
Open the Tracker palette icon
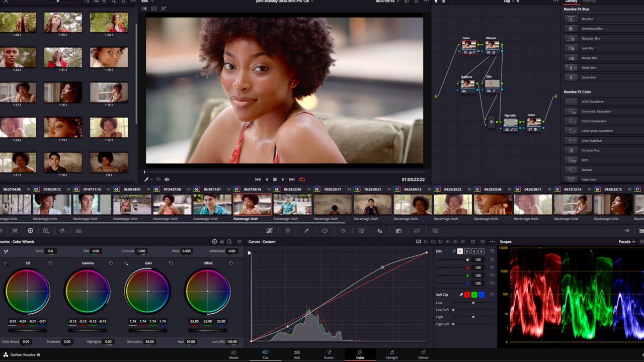tap(343, 231)
